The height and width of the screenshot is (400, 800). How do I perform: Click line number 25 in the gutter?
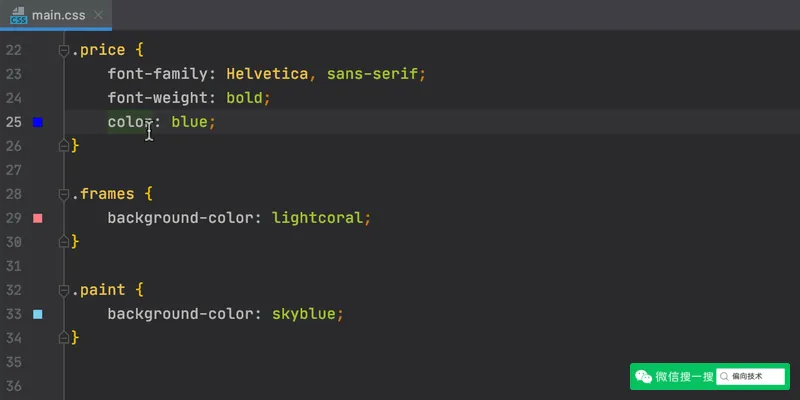14,122
